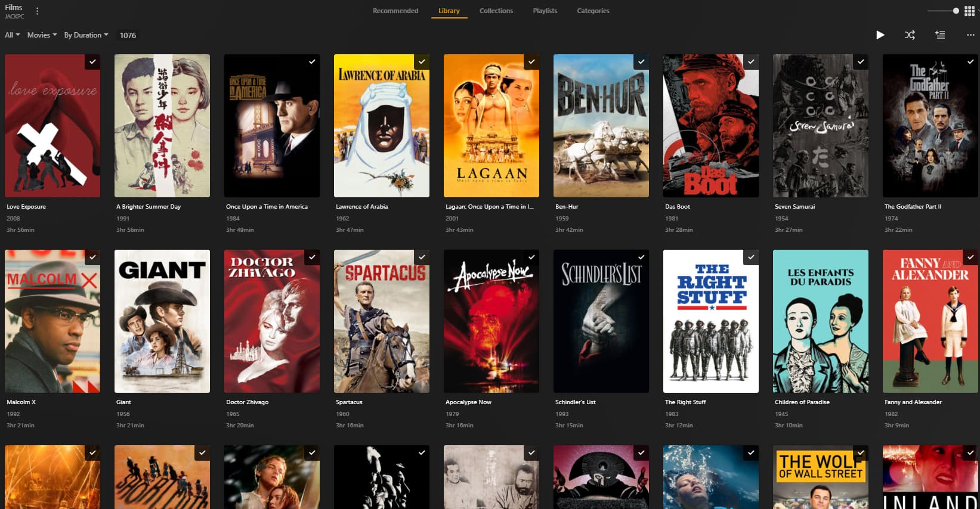980x509 pixels.
Task: Play all movies in the library
Action: click(x=880, y=35)
